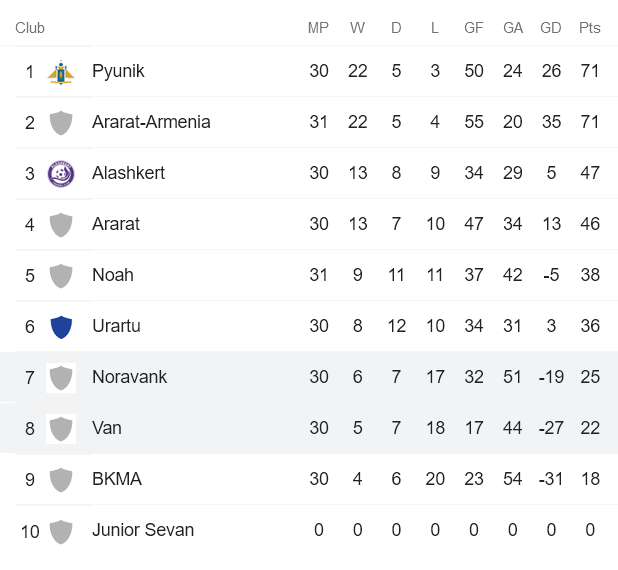Click the Alashkert purple club logo
618x570 pixels.
tap(61, 174)
